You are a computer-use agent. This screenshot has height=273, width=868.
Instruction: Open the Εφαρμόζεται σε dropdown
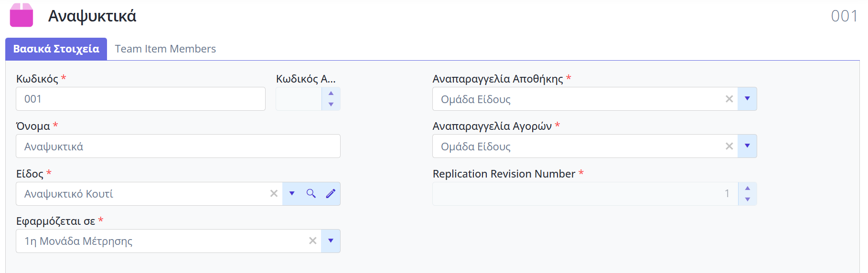pyautogui.click(x=331, y=241)
